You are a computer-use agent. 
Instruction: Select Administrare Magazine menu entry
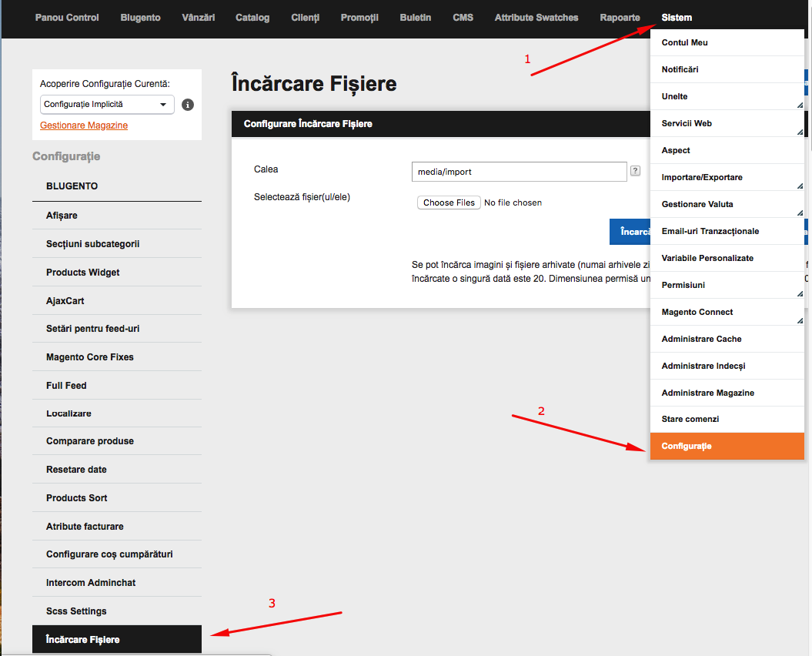(x=727, y=393)
